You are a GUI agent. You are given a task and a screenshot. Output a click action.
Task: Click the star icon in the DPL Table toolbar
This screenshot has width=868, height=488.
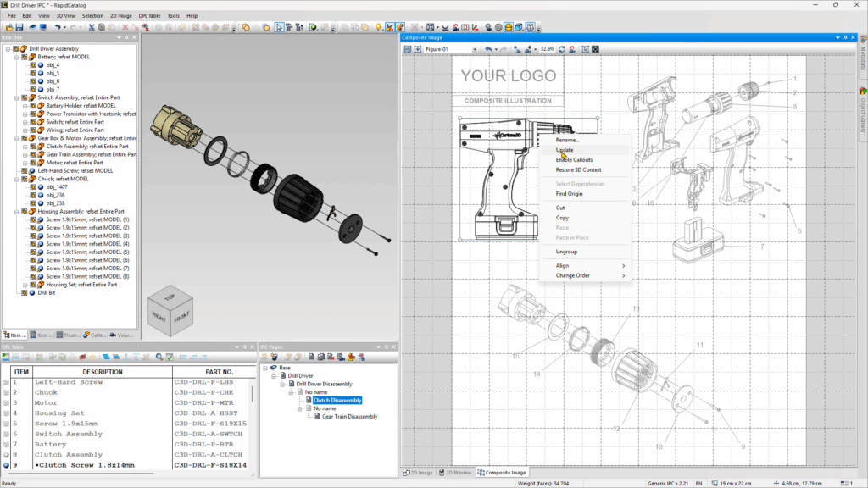92,358
